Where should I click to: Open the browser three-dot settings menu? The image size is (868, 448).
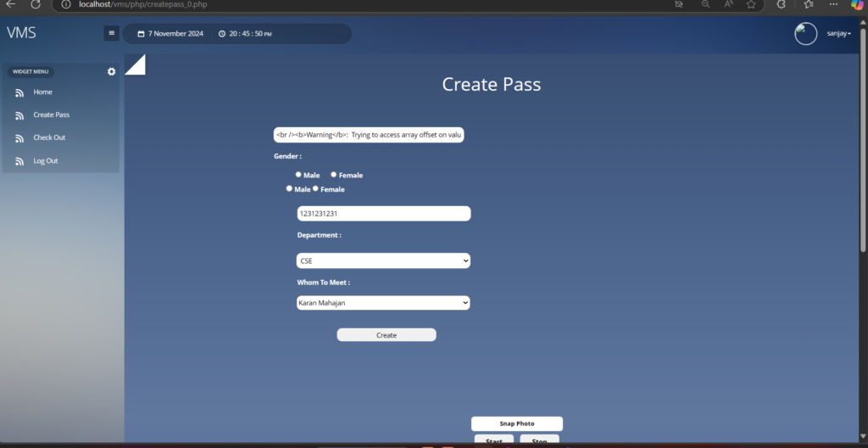834,4
